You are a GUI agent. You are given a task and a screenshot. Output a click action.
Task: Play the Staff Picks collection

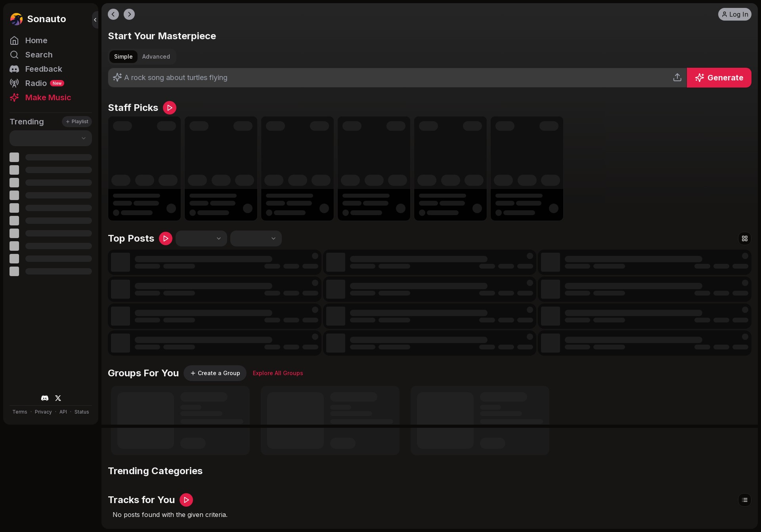coord(170,108)
